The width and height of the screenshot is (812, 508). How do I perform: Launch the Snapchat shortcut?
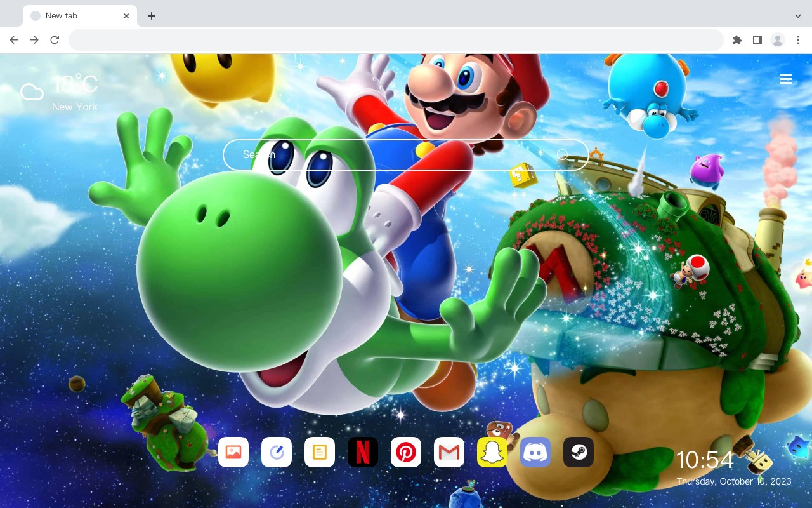point(492,452)
